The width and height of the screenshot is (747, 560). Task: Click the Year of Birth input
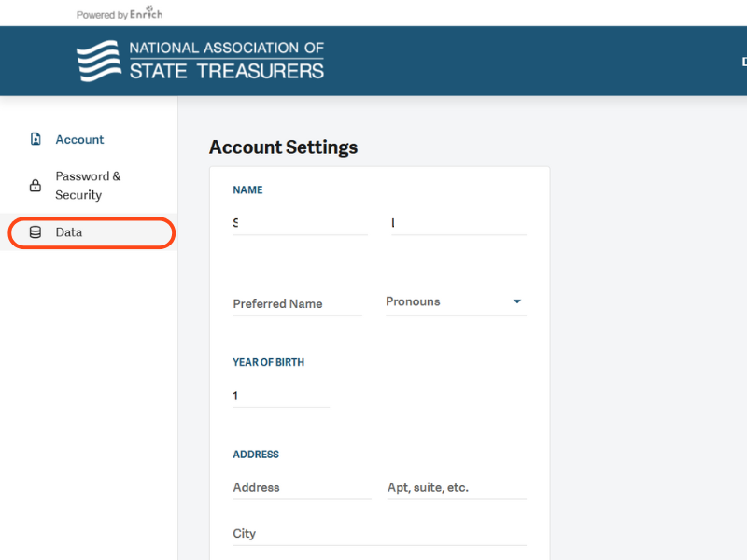click(x=280, y=396)
